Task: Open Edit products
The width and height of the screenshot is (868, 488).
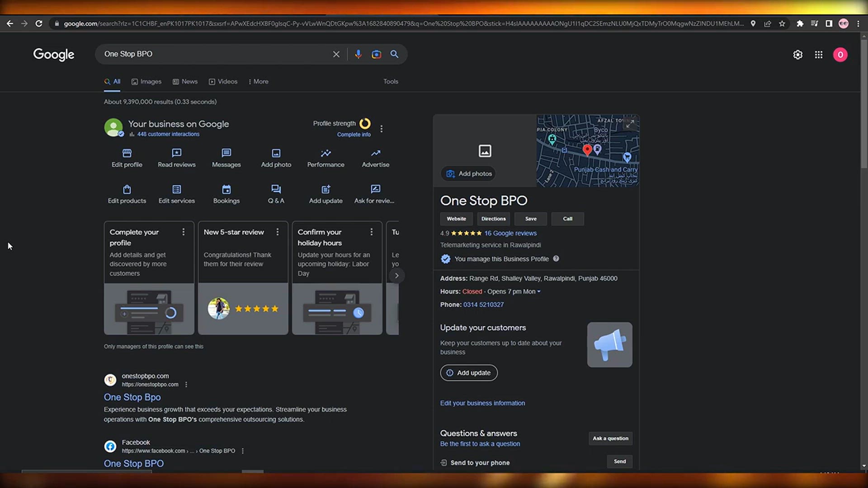Action: coord(127,194)
